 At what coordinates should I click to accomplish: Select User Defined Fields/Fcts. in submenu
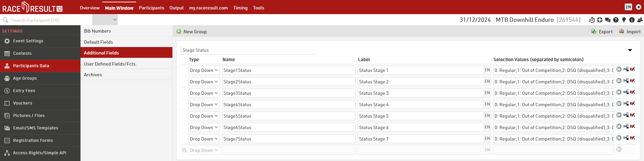110,64
